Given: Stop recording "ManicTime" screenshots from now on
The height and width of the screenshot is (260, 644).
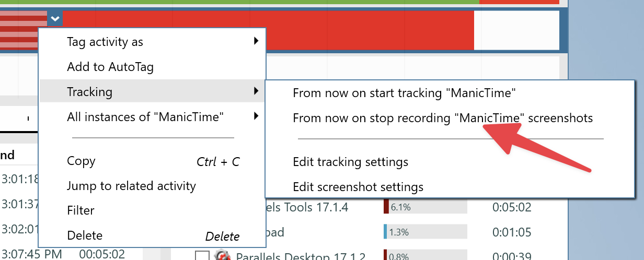Looking at the screenshot, I should (442, 118).
